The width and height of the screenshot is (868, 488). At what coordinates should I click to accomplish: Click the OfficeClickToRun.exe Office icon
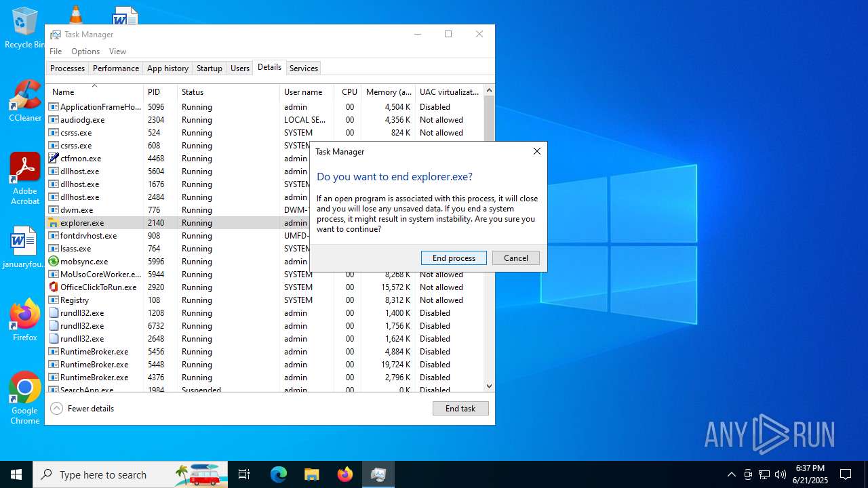(x=54, y=287)
